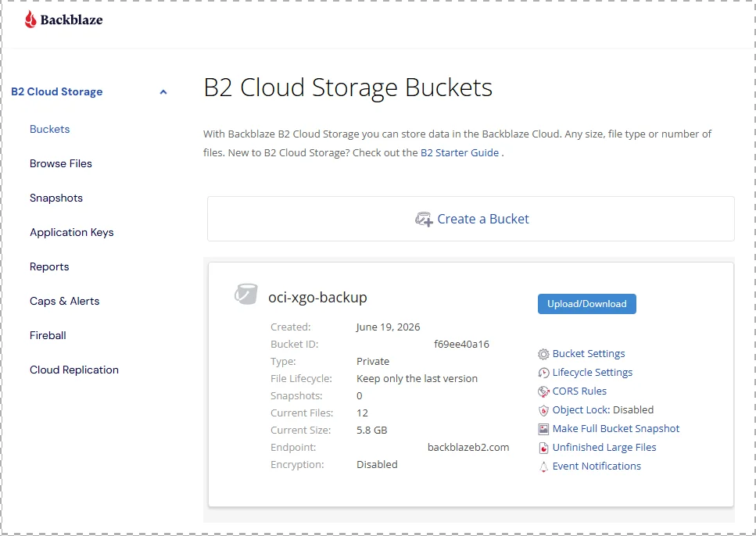The width and height of the screenshot is (756, 536).
Task: Click the bucket icon next to oci-xgo-backup
Action: click(246, 294)
